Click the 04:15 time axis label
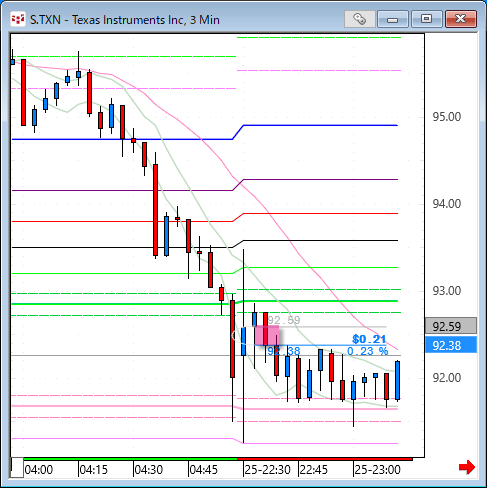The height and width of the screenshot is (488, 487). point(94,470)
